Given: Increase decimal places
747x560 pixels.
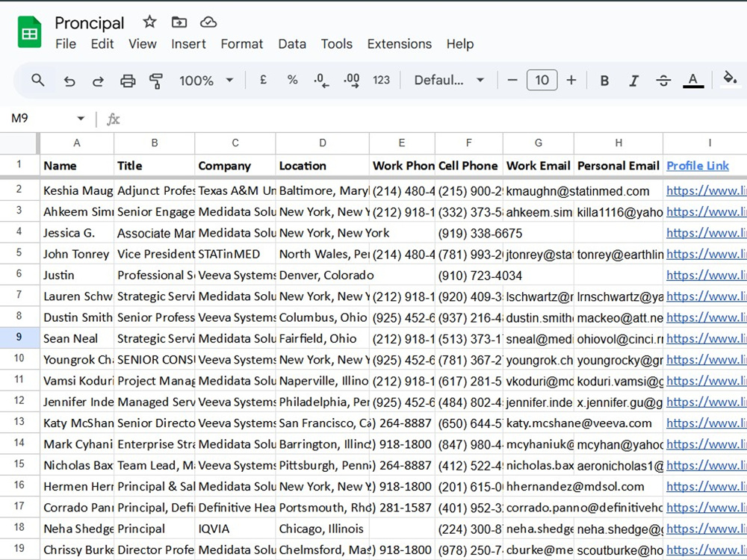Looking at the screenshot, I should coord(352,80).
